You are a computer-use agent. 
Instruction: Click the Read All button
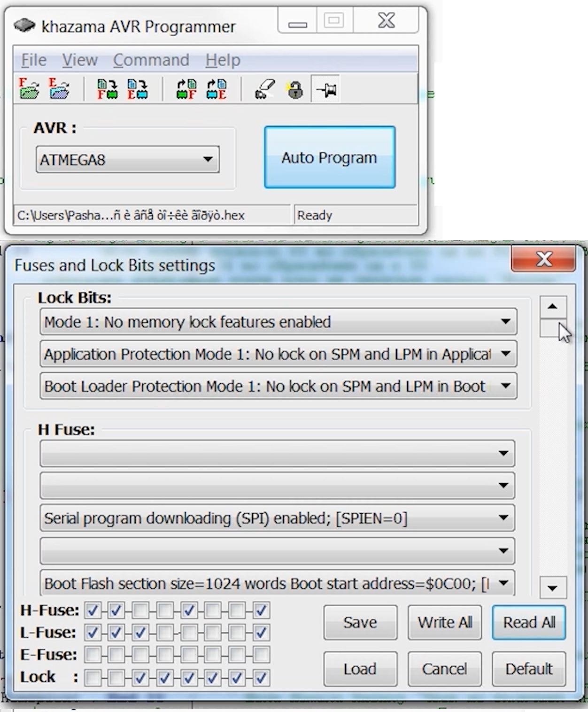pos(529,622)
